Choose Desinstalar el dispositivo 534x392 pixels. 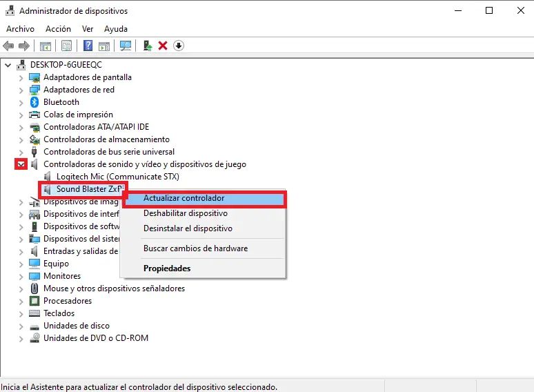click(x=204, y=228)
